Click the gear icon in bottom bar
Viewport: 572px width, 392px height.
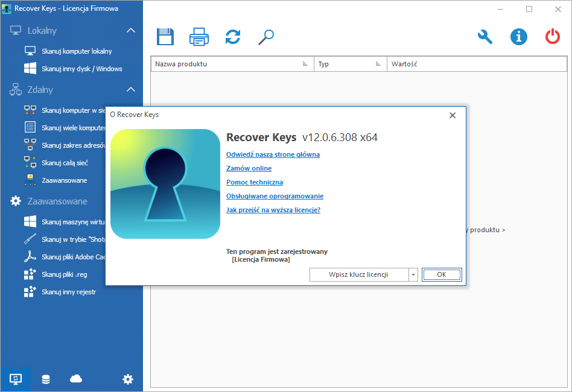[x=128, y=379]
